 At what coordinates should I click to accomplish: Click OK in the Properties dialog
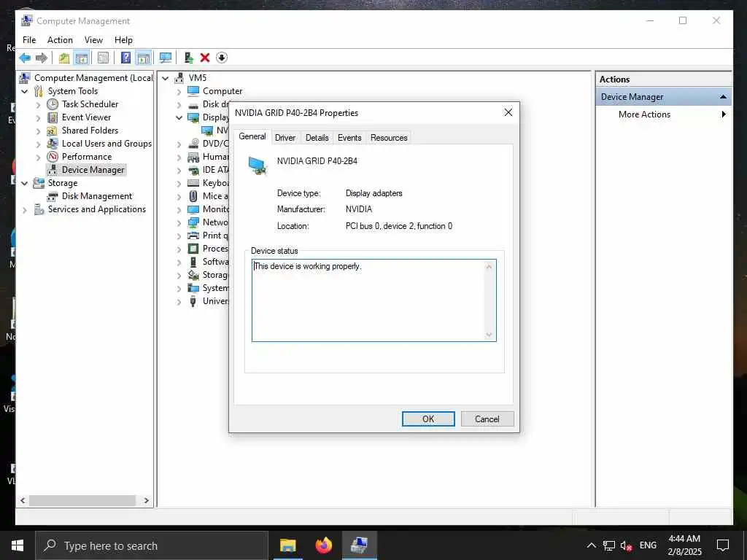[428, 419]
